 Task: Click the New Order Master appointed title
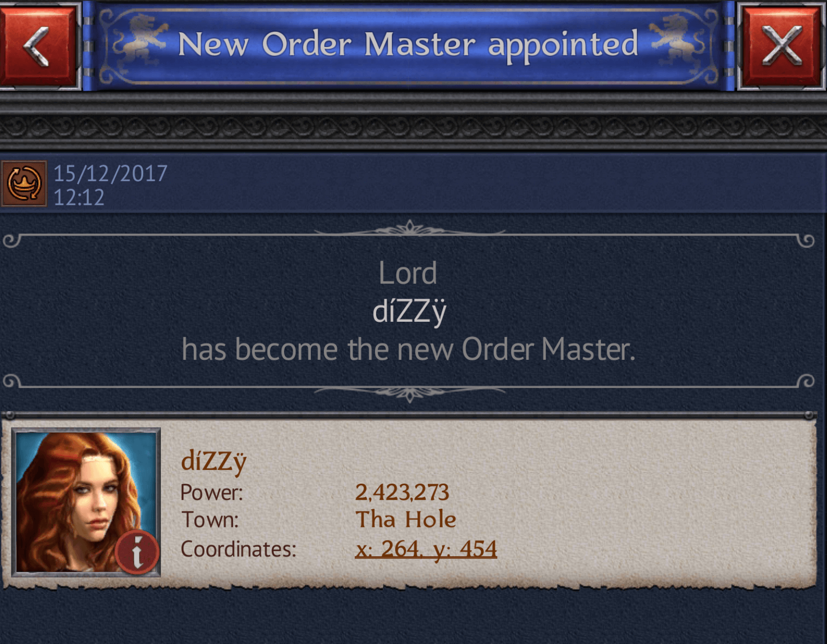point(408,45)
